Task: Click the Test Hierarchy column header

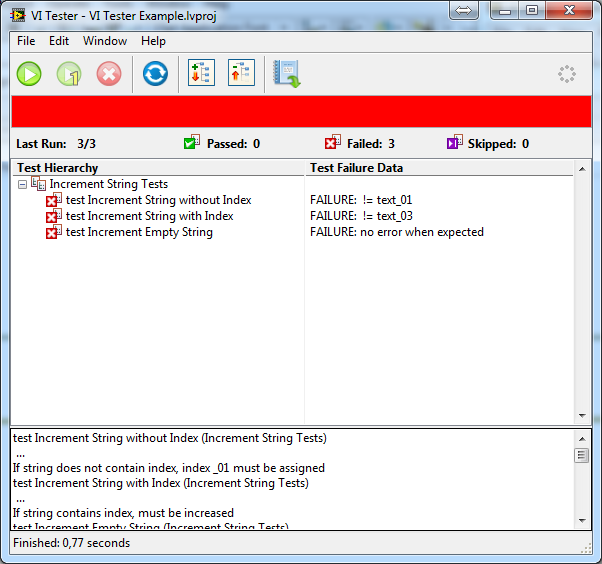Action: (x=158, y=168)
